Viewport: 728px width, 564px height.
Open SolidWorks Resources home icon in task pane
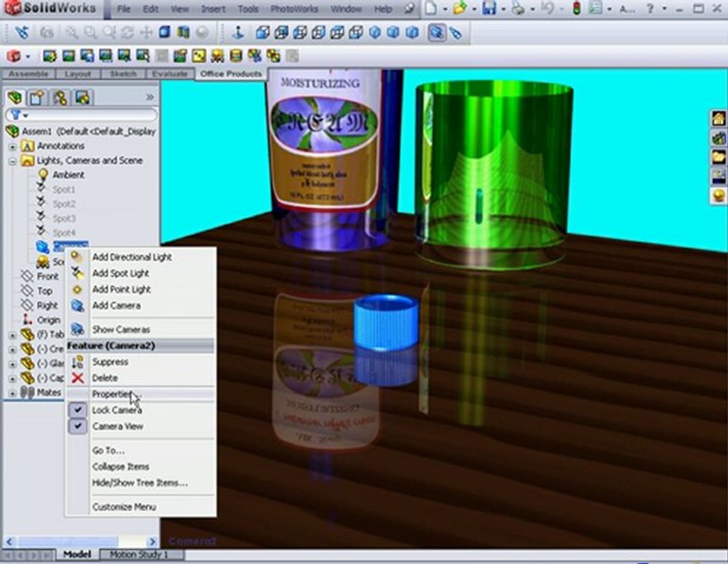(719, 119)
